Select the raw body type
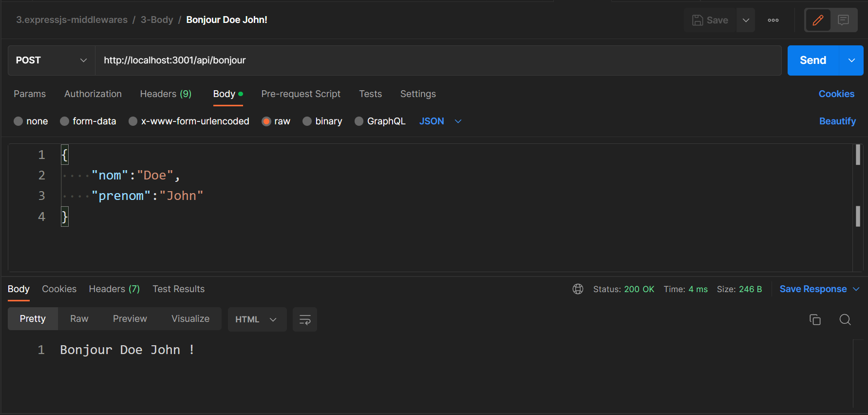This screenshot has height=415, width=868. click(276, 121)
